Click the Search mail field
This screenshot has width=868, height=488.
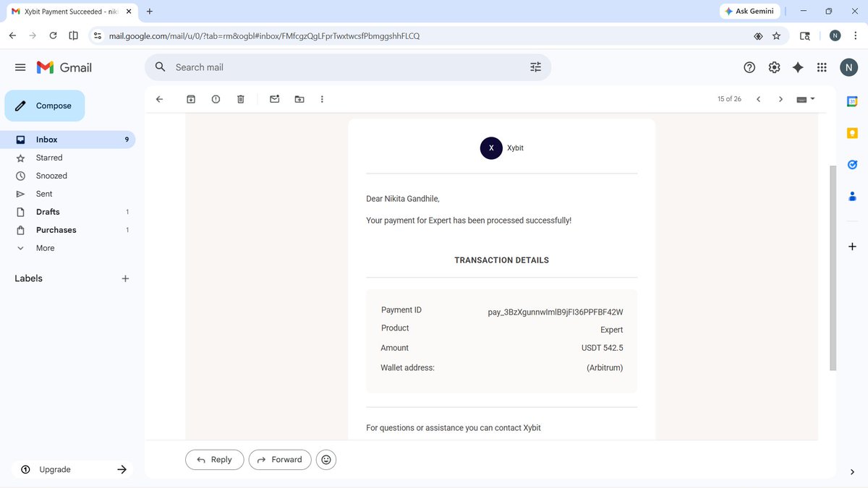[x=347, y=67]
